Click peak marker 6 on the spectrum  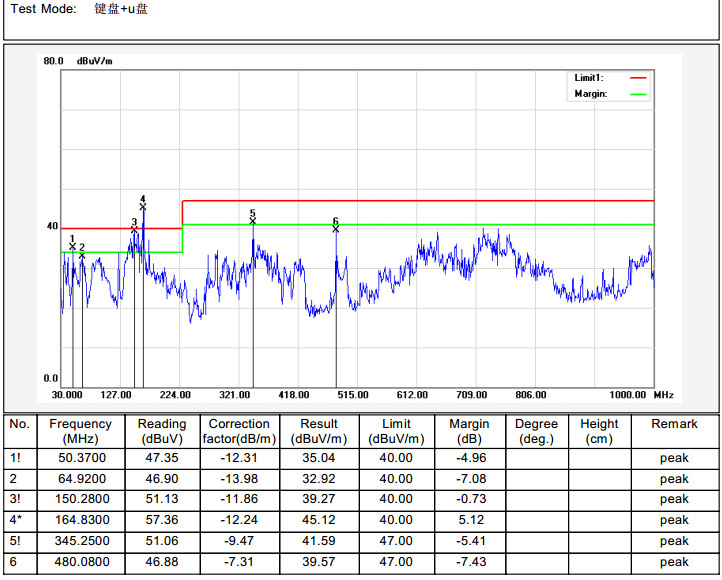pos(336,229)
